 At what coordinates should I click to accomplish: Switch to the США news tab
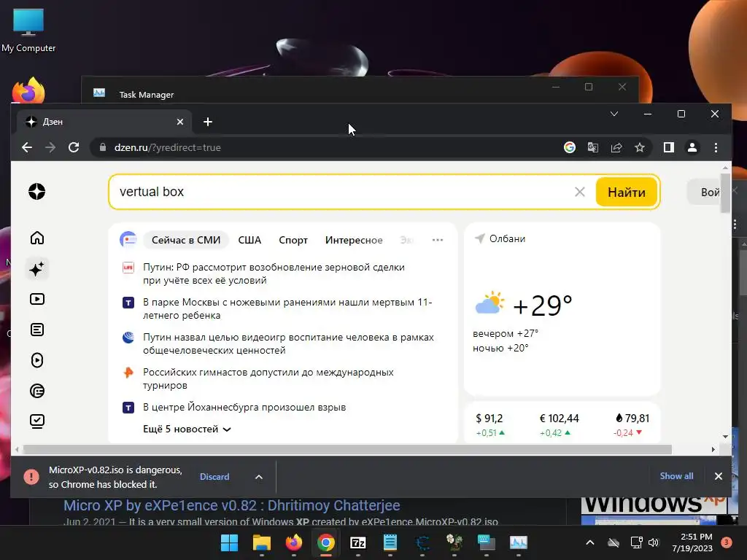tap(249, 240)
